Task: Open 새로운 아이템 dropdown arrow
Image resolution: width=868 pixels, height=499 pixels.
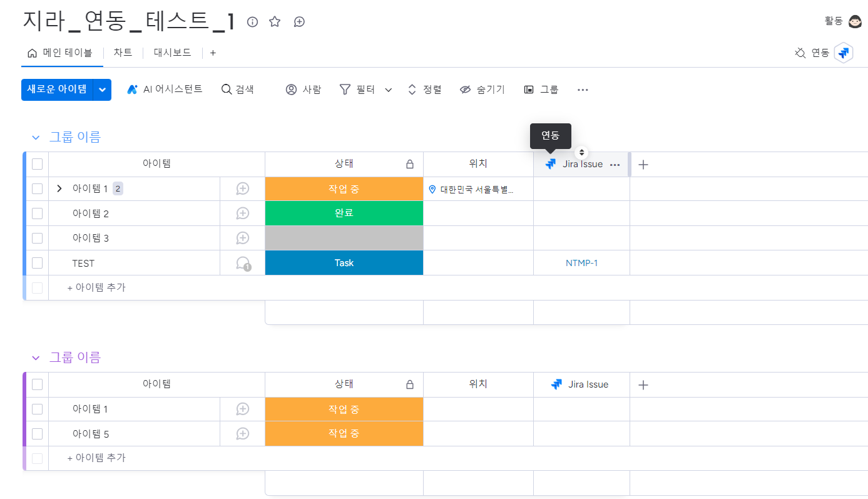Action: coord(103,90)
